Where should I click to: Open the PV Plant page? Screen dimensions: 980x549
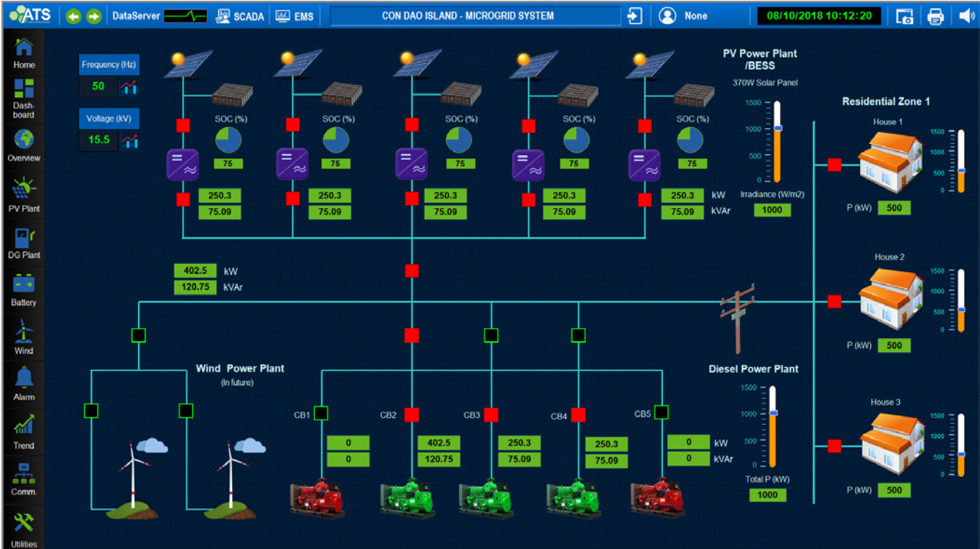coord(24,193)
